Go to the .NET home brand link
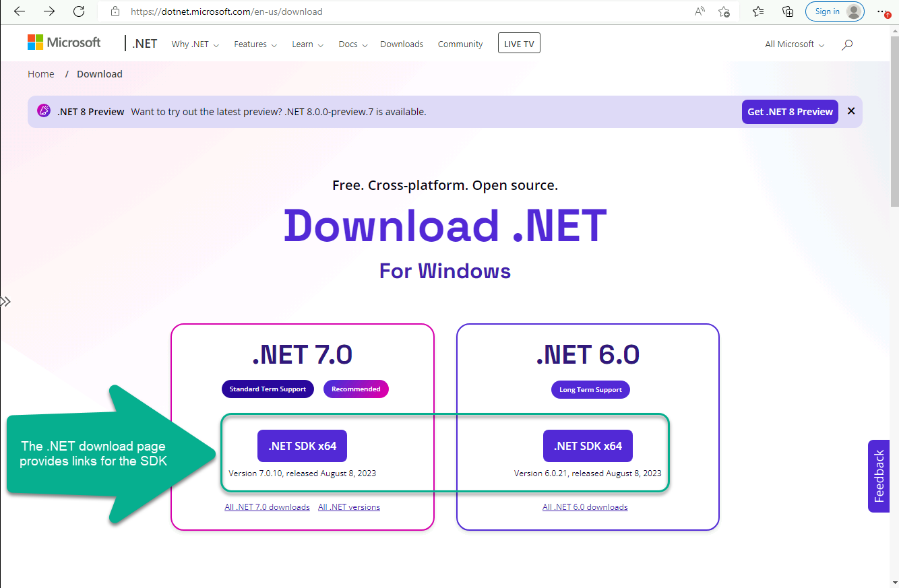This screenshot has width=899, height=588. [x=145, y=44]
